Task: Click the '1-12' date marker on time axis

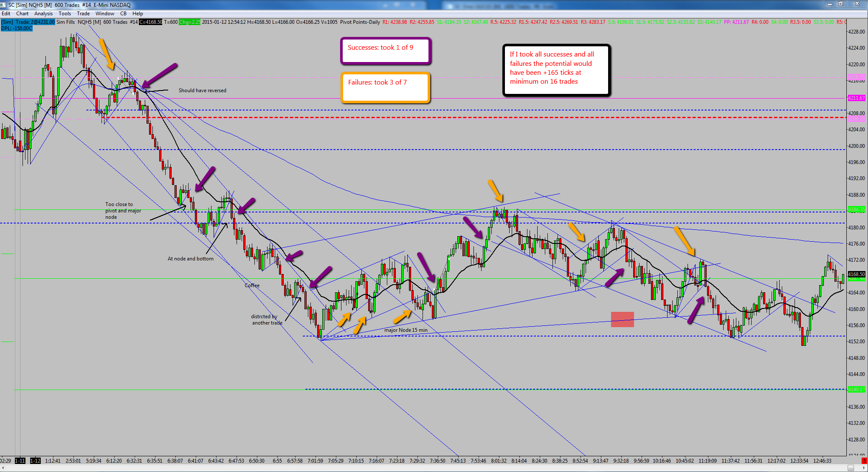Action: [35, 461]
